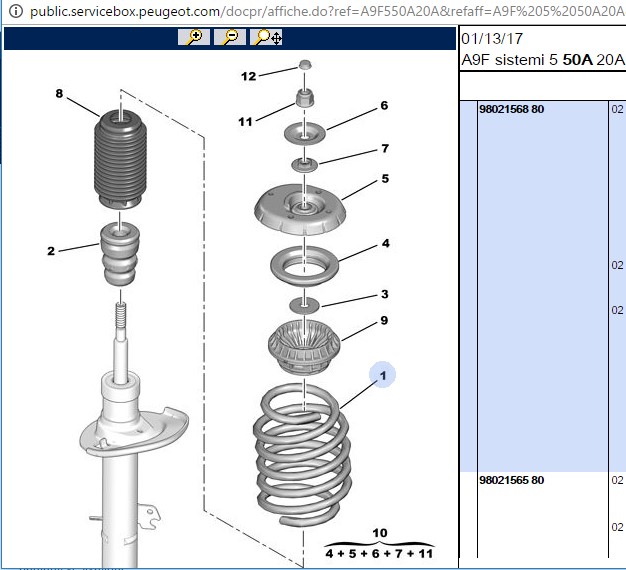Screen dimensions: 626x570
Task: Click the top strut mount drawing
Action: [300, 209]
